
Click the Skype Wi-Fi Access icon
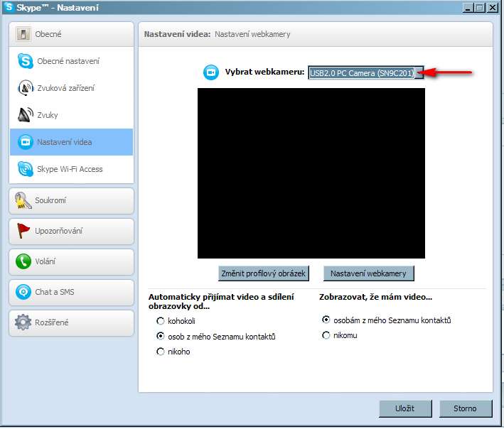pyautogui.click(x=26, y=169)
